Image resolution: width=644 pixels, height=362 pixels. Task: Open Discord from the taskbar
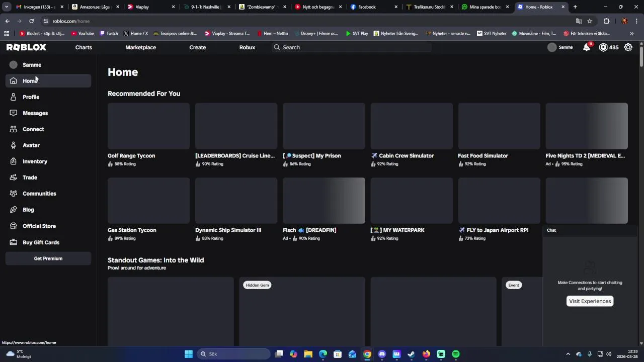(x=382, y=354)
